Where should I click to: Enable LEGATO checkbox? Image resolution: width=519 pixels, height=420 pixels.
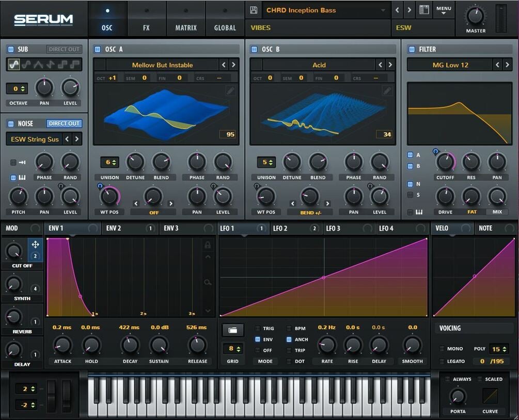[x=442, y=361]
